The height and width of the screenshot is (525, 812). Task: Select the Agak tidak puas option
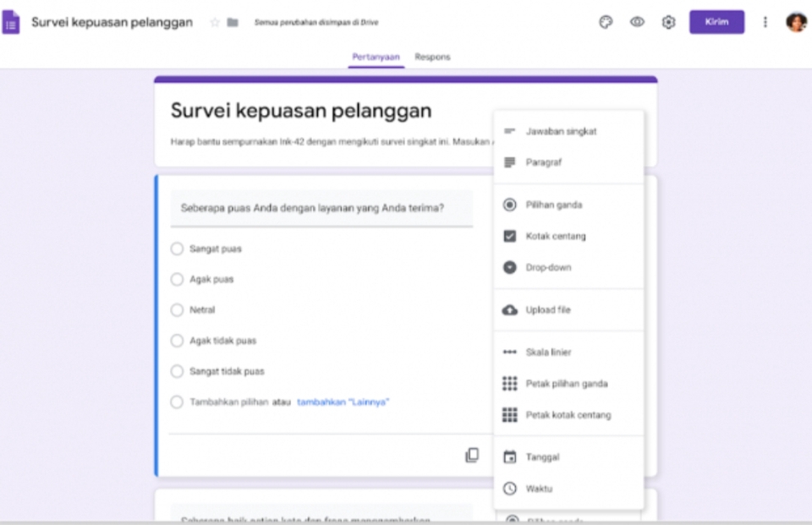tap(178, 341)
